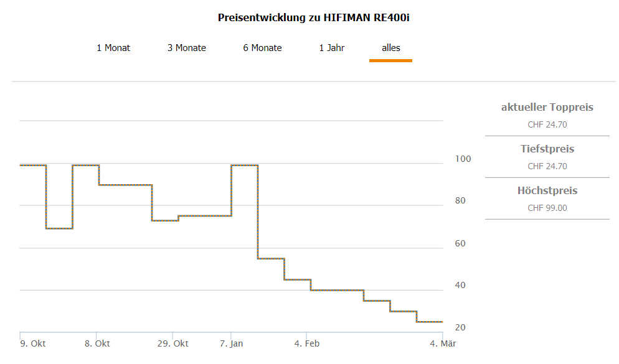Click the Höchstpreis heading
This screenshot has height=364, width=619.
click(547, 190)
